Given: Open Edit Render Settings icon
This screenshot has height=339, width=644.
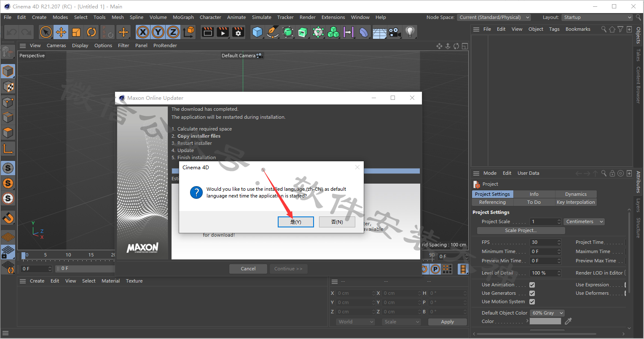Looking at the screenshot, I should pos(238,32).
